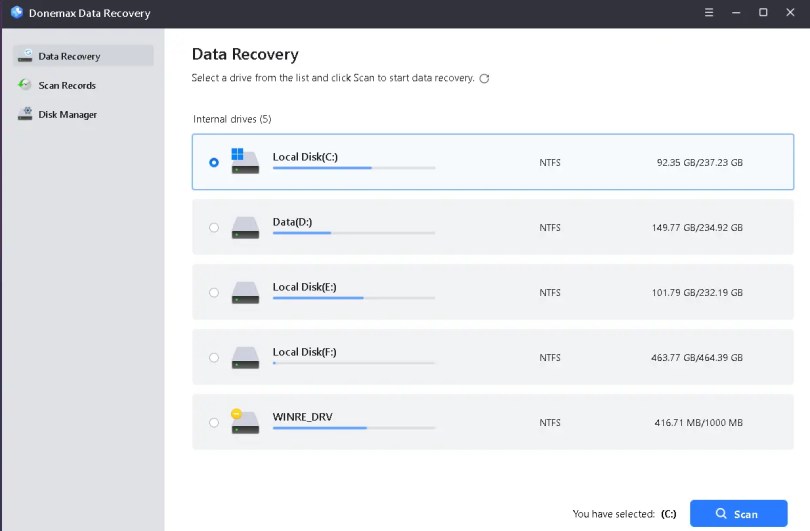Click the Local Disk(C:) drive name

coord(305,157)
